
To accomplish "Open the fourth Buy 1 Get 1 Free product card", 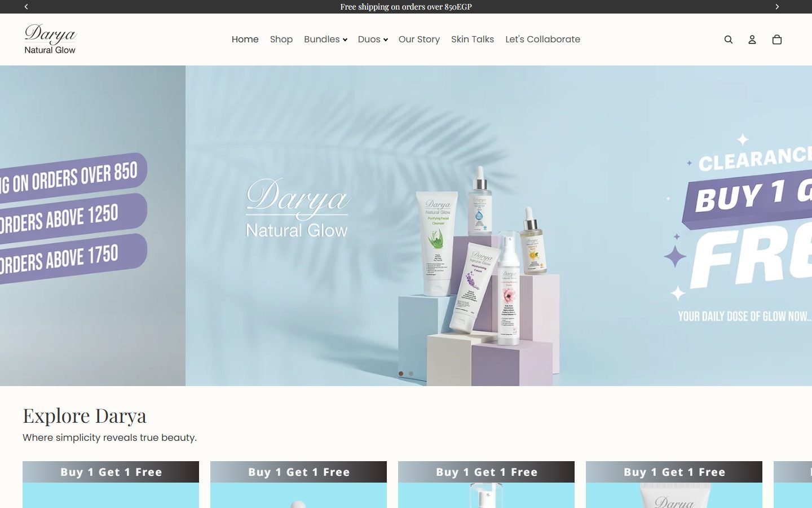I will pyautogui.click(x=674, y=484).
